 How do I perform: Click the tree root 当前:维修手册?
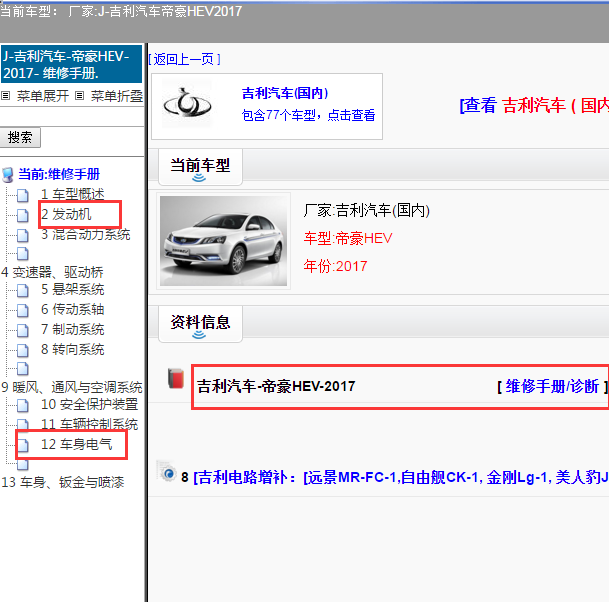(59, 174)
